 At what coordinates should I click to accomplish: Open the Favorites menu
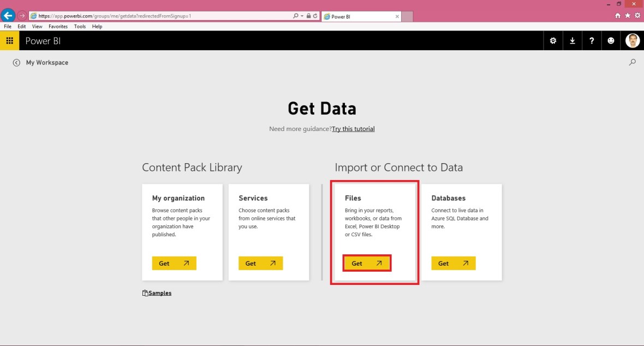point(58,26)
